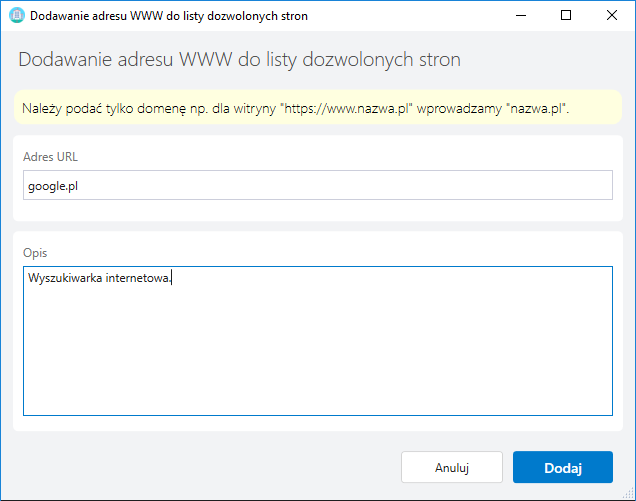Click the https://www.nazwa.pl example in the hint
The width and height of the screenshot is (636, 501).
[x=346, y=109]
